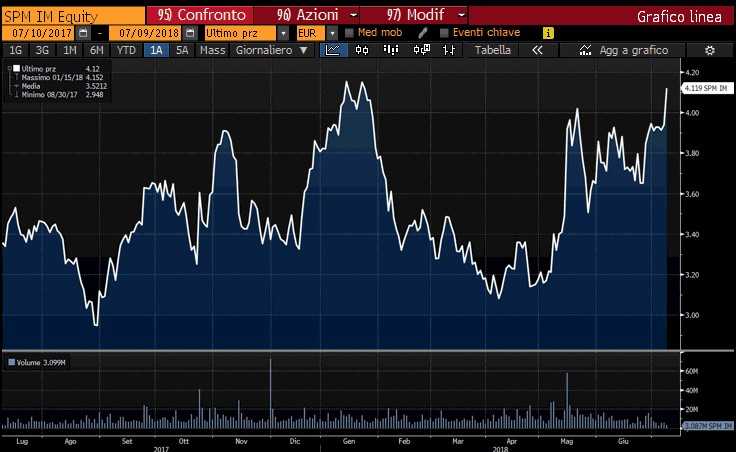The width and height of the screenshot is (736, 452).
Task: Click Agg a grafico button
Action: point(621,50)
